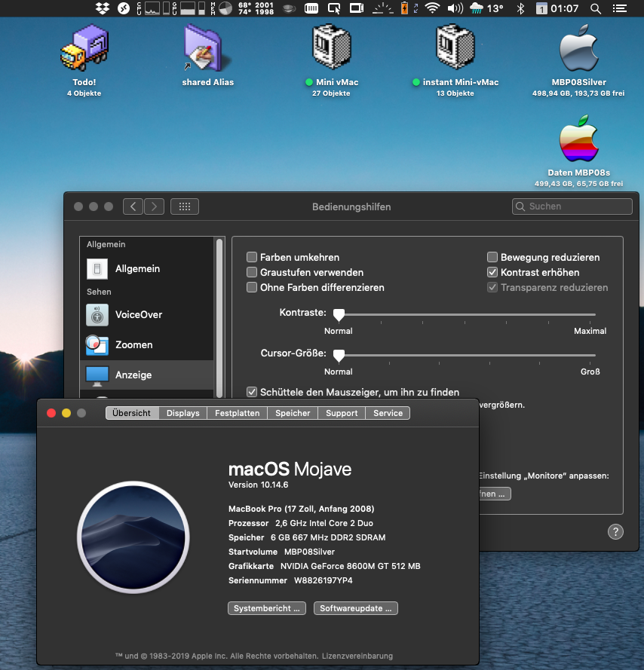Click the Suchen search field

(x=572, y=207)
